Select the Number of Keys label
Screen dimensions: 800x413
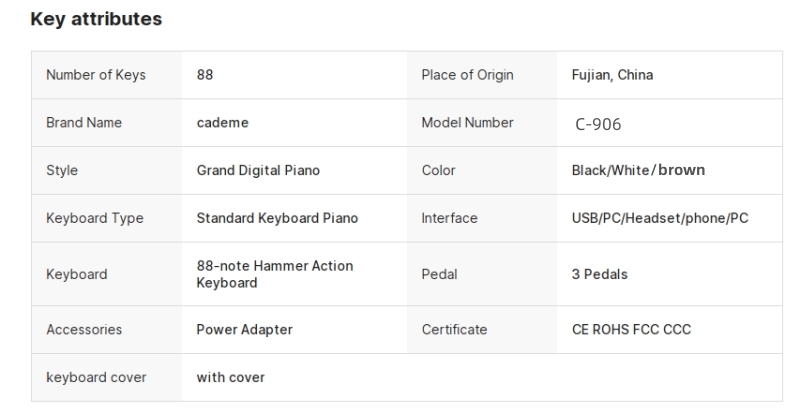coord(96,75)
